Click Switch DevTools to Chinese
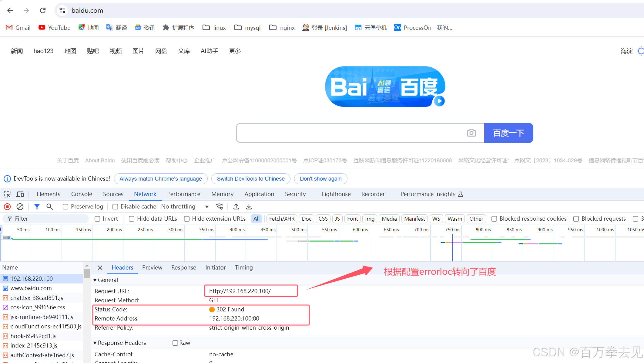Image resolution: width=644 pixels, height=363 pixels. coord(251,179)
